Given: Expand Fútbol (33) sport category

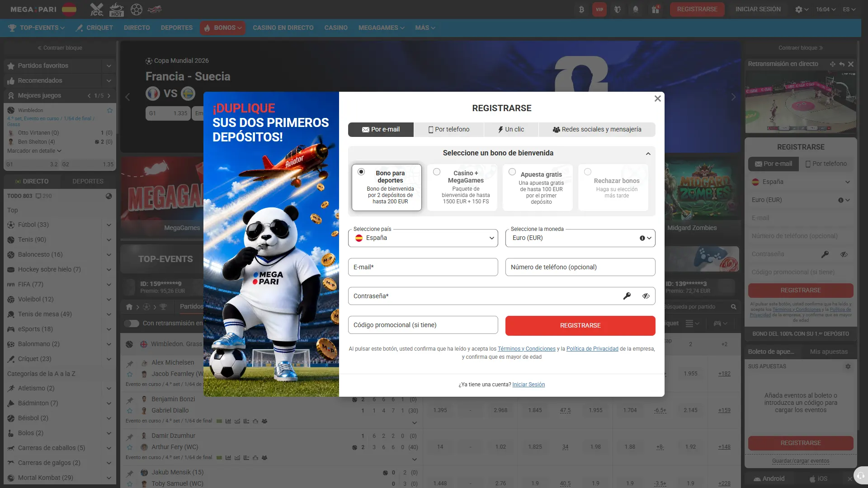Looking at the screenshot, I should click(108, 225).
